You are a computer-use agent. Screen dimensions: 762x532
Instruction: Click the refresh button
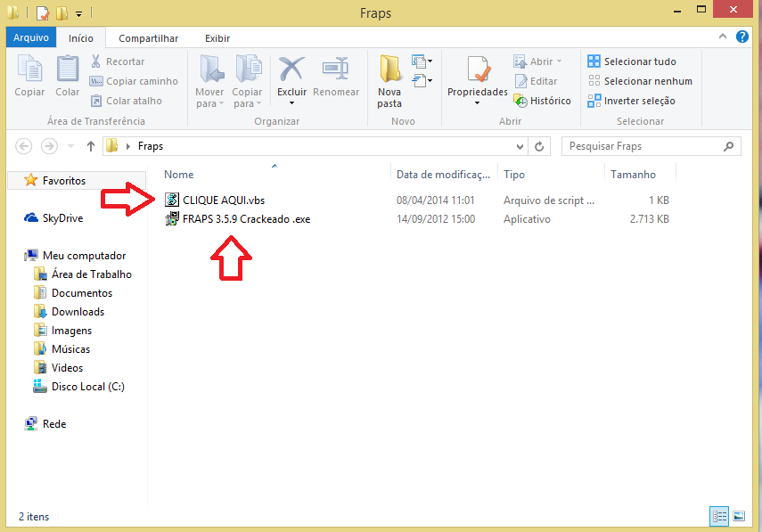539,146
